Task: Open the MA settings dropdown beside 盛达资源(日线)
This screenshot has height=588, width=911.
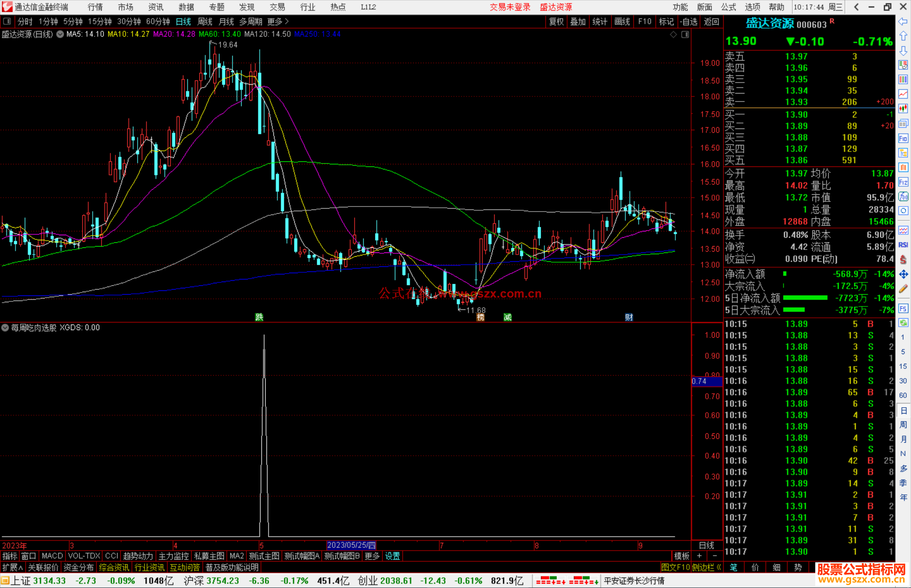Action: tap(60, 35)
